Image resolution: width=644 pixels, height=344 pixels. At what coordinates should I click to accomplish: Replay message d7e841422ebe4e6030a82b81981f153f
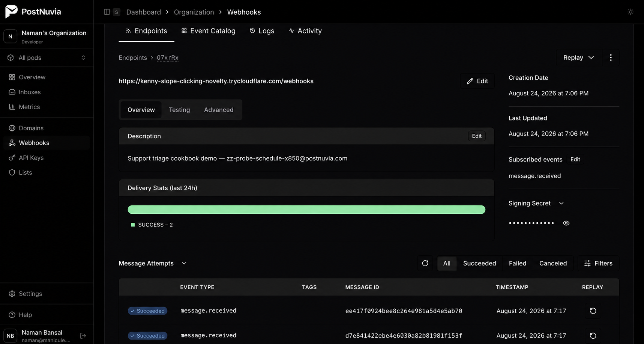pos(593,336)
